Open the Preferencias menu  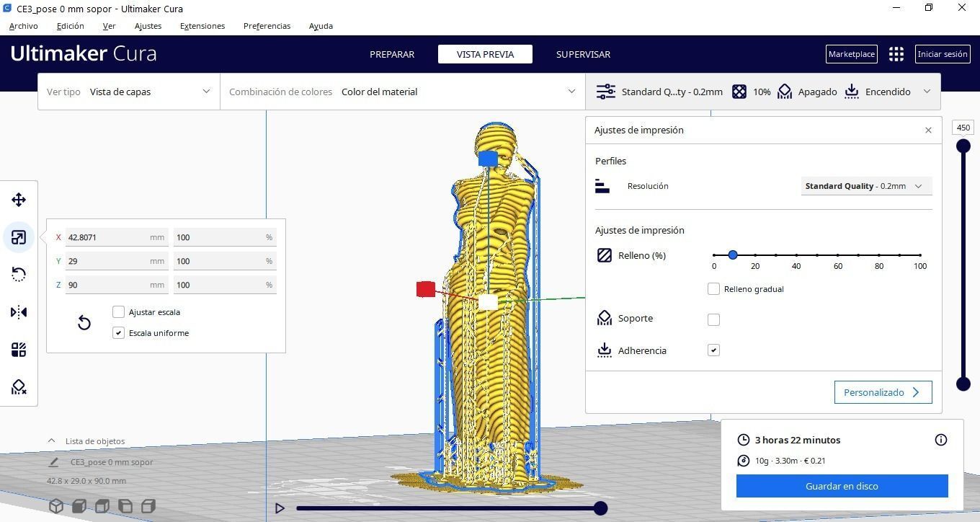pyautogui.click(x=267, y=26)
